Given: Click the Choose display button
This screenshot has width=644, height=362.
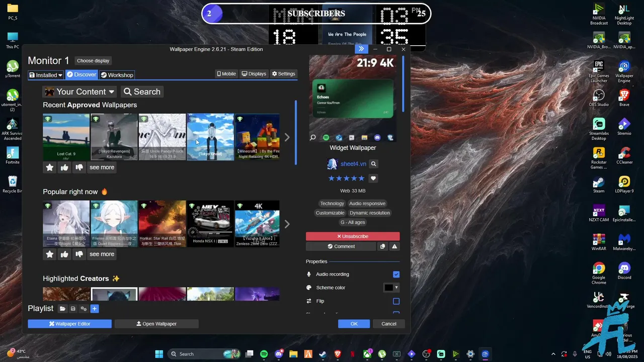Looking at the screenshot, I should (93, 61).
